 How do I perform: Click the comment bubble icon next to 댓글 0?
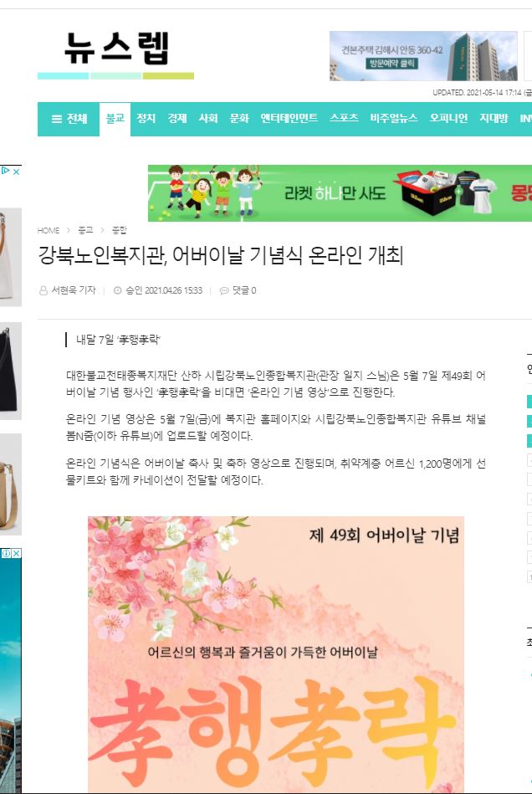[224, 290]
